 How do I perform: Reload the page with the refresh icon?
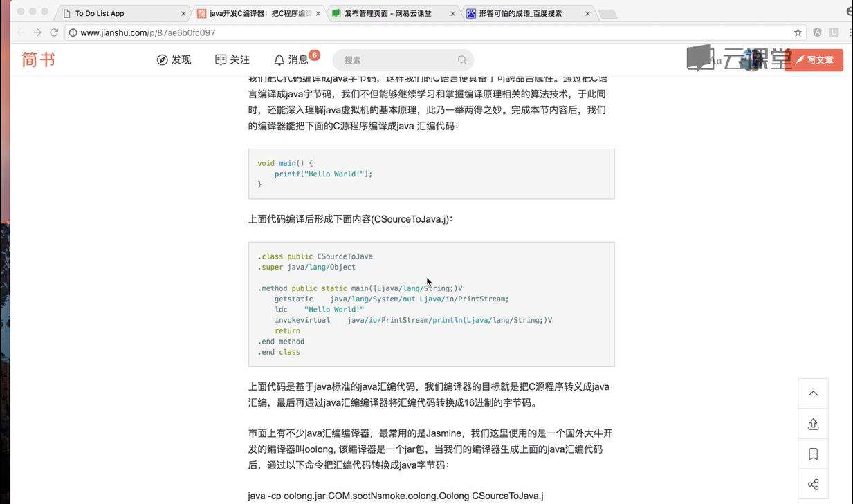click(54, 32)
